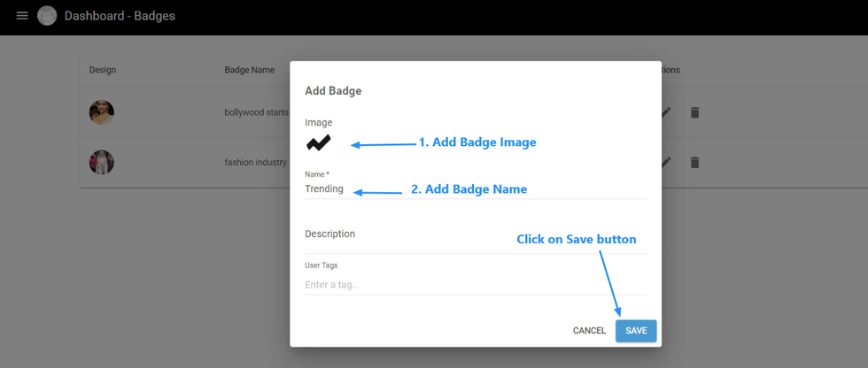
Task: Delete the bollywood starts badge
Action: [694, 112]
